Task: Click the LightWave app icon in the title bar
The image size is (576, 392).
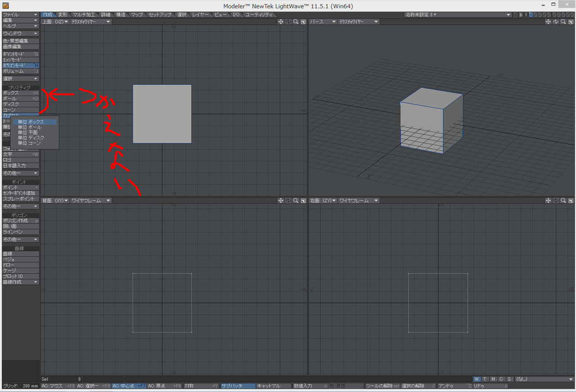Action: tap(5, 5)
